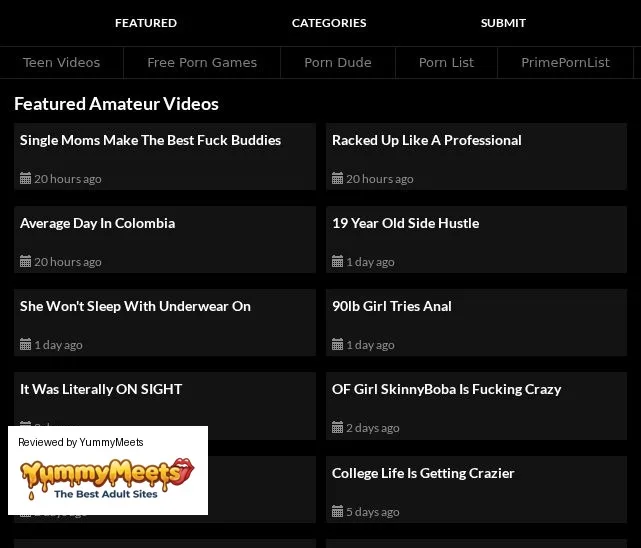Click calendar icon beside '5 days ago'
This screenshot has width=641, height=548.
[x=337, y=512]
